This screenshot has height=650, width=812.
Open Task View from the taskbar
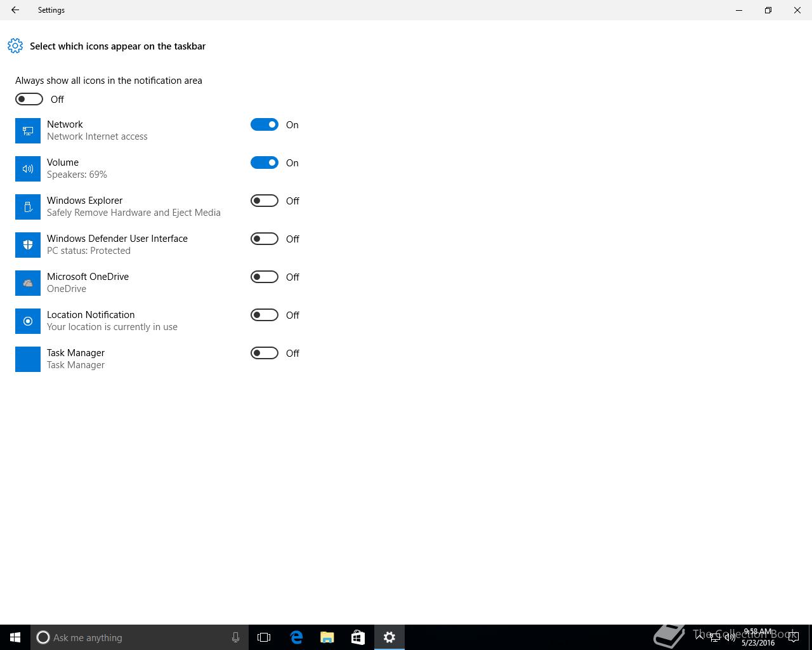[x=264, y=637]
